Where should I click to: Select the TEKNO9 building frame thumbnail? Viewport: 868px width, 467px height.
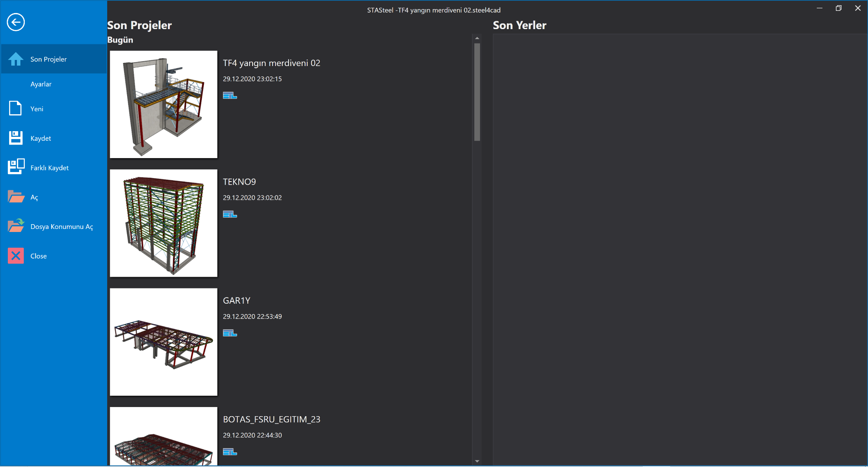[164, 223]
